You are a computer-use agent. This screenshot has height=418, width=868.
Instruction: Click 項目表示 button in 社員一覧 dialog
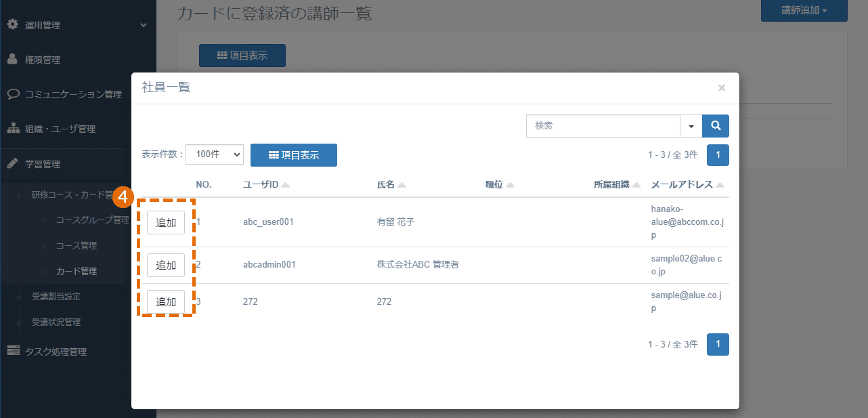(x=294, y=155)
